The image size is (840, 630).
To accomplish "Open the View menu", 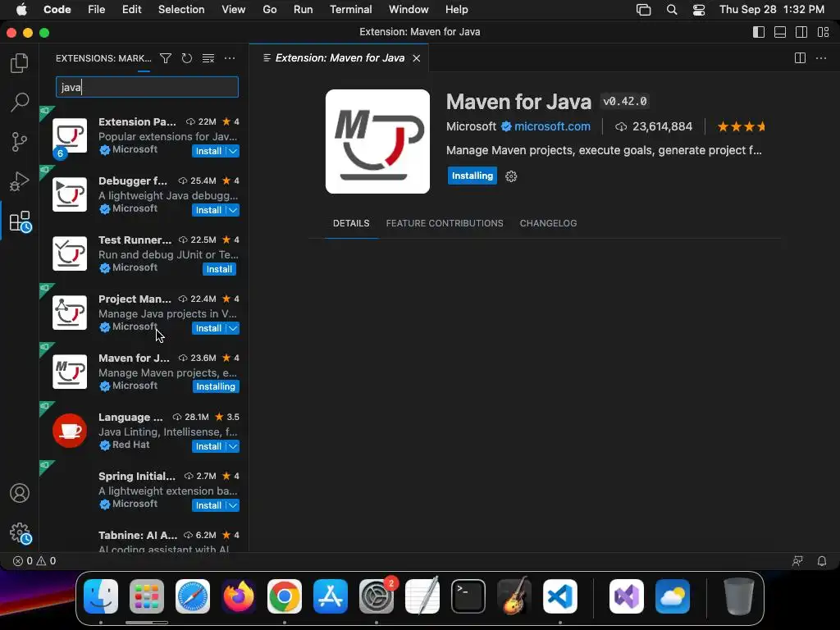I will click(x=234, y=10).
